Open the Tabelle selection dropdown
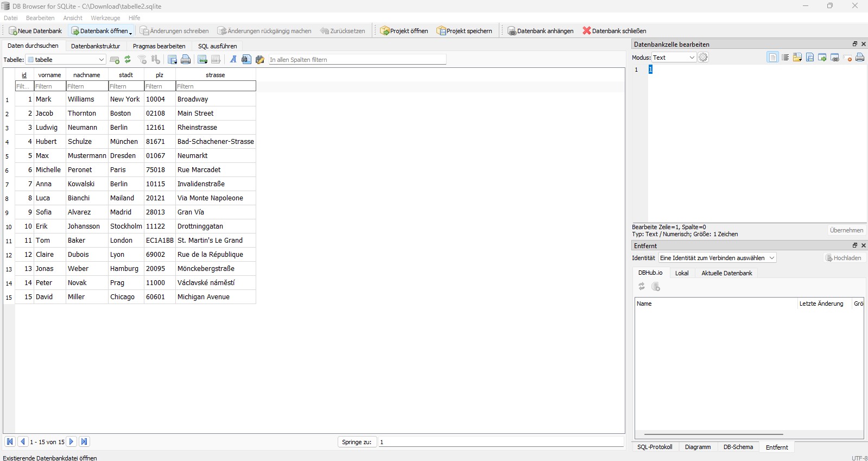Screen dimensions: 868x461 tap(66, 60)
